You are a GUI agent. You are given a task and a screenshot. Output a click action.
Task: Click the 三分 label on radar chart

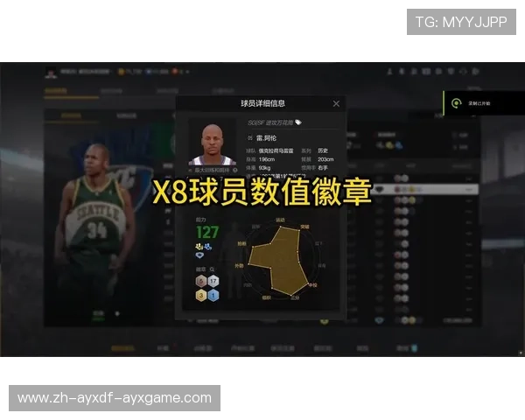pos(295,297)
